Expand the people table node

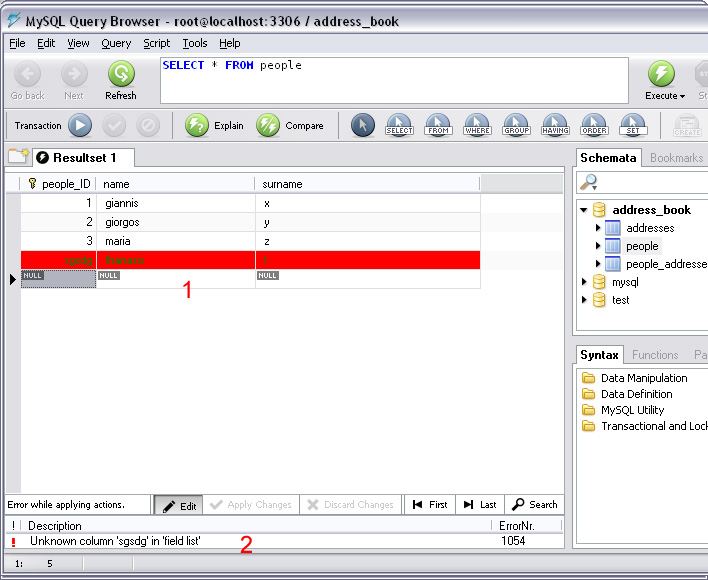coord(598,246)
